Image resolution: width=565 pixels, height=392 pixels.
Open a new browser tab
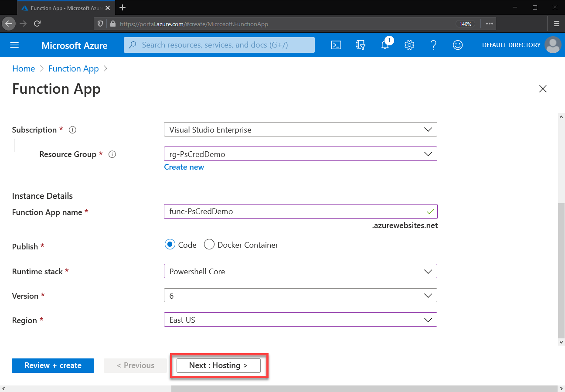[x=123, y=7]
